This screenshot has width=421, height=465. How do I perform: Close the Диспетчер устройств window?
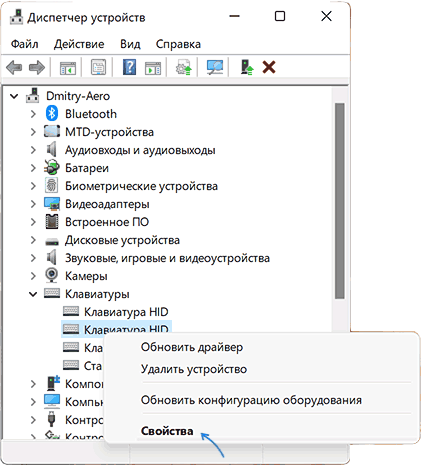click(326, 16)
